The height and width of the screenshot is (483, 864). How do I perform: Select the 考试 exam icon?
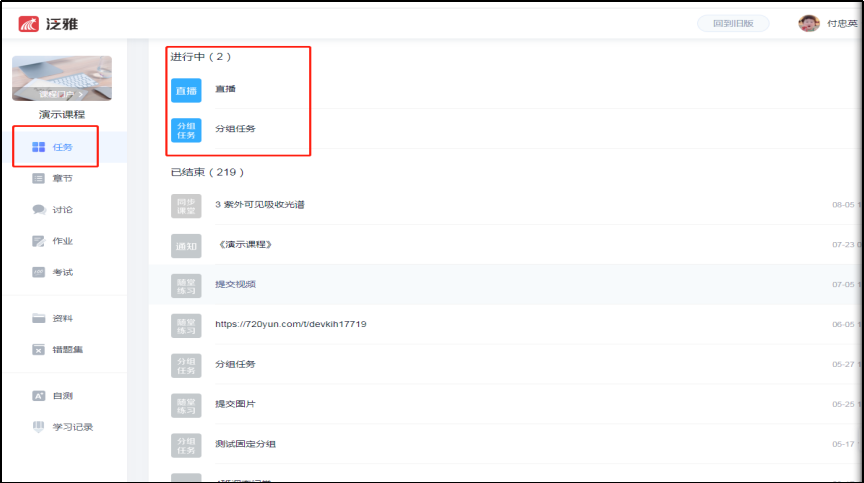39,272
